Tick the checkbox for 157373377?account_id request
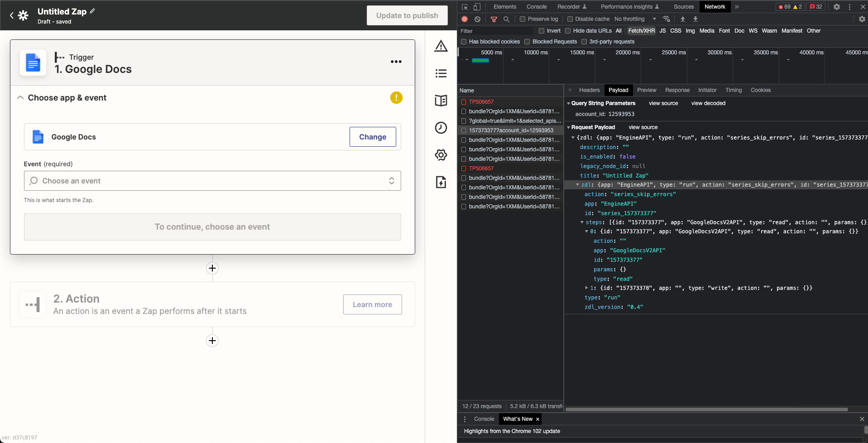 [464, 130]
